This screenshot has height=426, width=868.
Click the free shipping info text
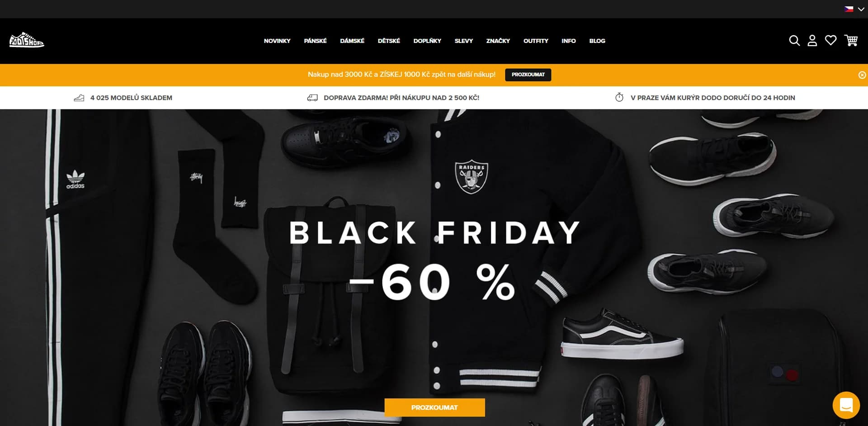pyautogui.click(x=401, y=98)
